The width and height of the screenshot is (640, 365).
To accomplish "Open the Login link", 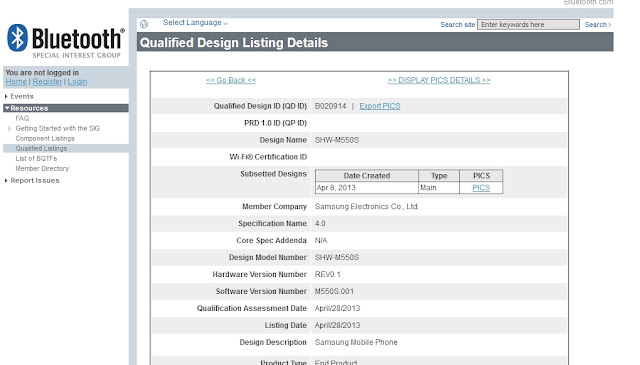I will 77,82.
